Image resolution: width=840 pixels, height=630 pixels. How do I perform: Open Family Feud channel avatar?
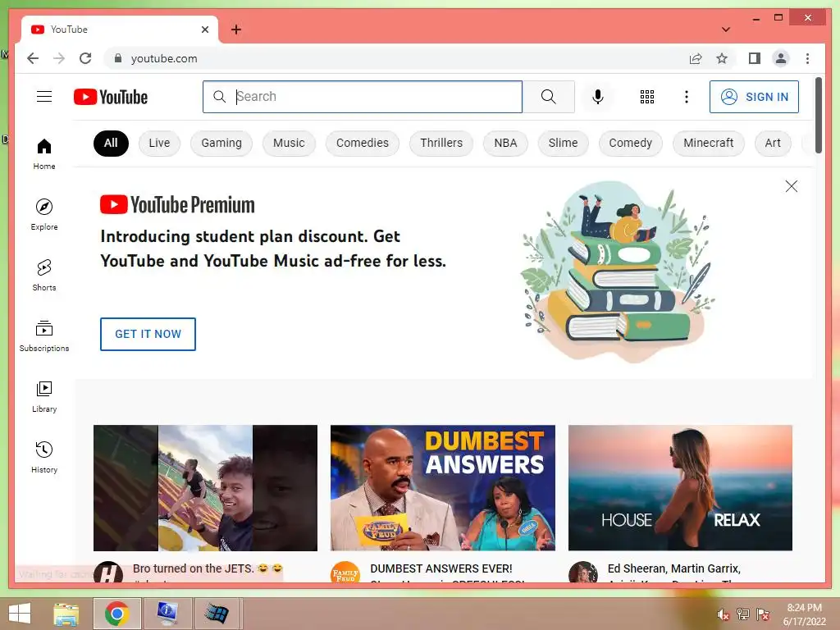point(345,572)
